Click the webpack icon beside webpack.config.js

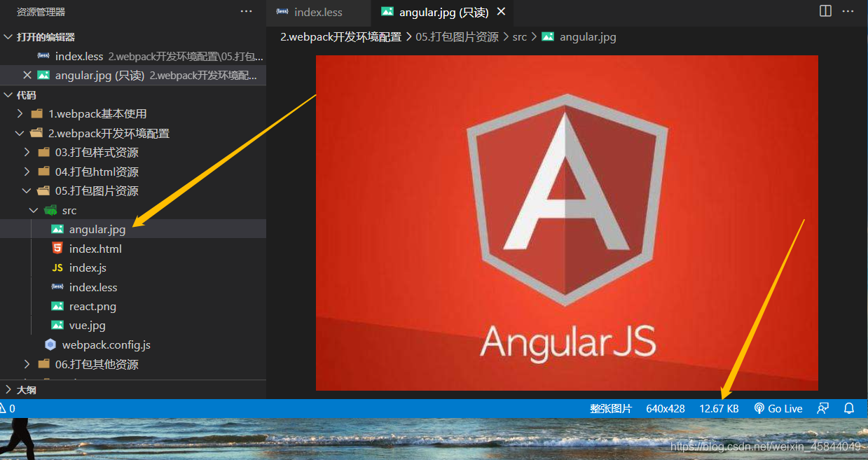[50, 344]
